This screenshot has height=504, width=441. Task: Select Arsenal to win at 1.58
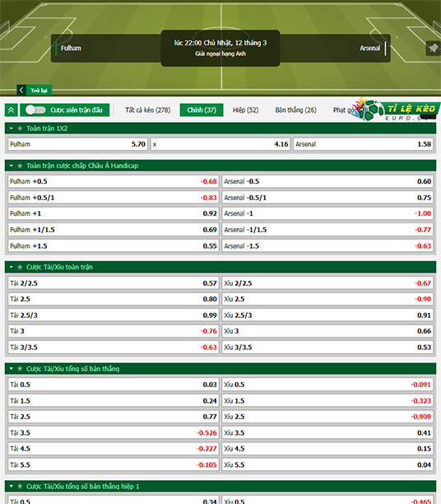[364, 144]
